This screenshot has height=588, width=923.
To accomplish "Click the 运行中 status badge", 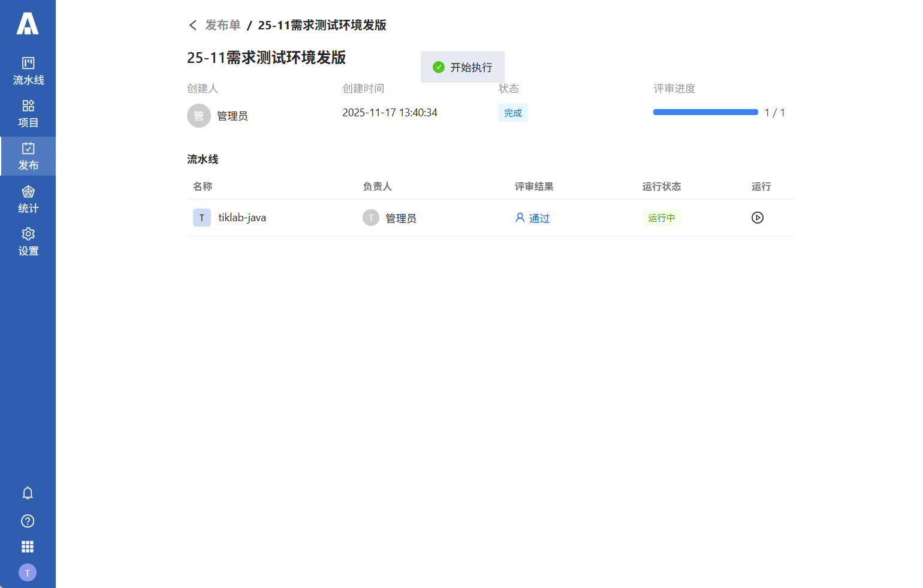I will pos(662,218).
